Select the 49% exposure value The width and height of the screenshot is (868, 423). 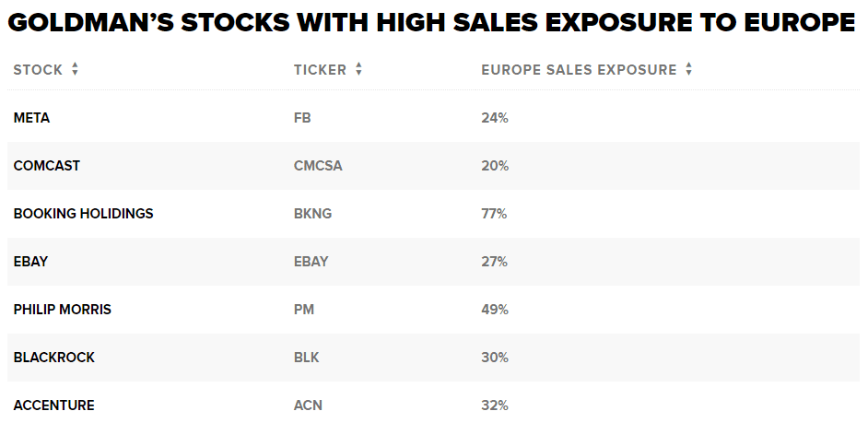[495, 310]
